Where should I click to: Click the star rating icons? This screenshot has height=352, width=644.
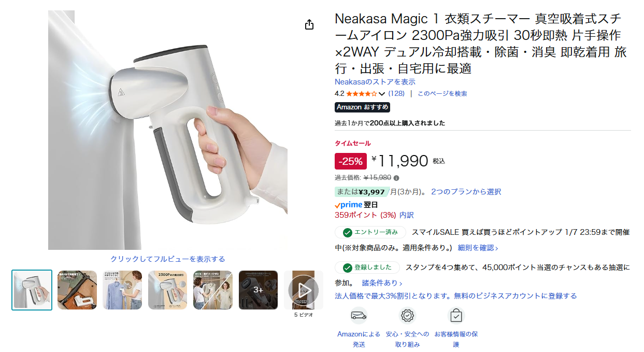point(362,94)
